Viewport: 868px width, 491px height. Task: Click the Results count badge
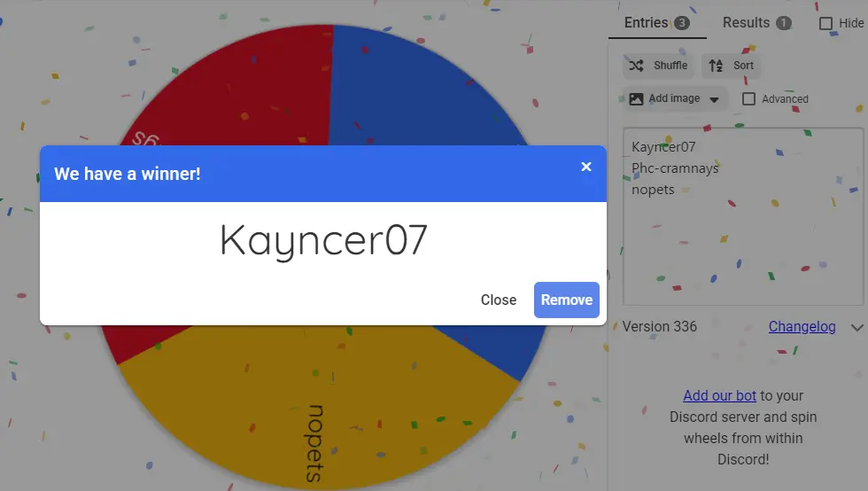pyautogui.click(x=783, y=23)
